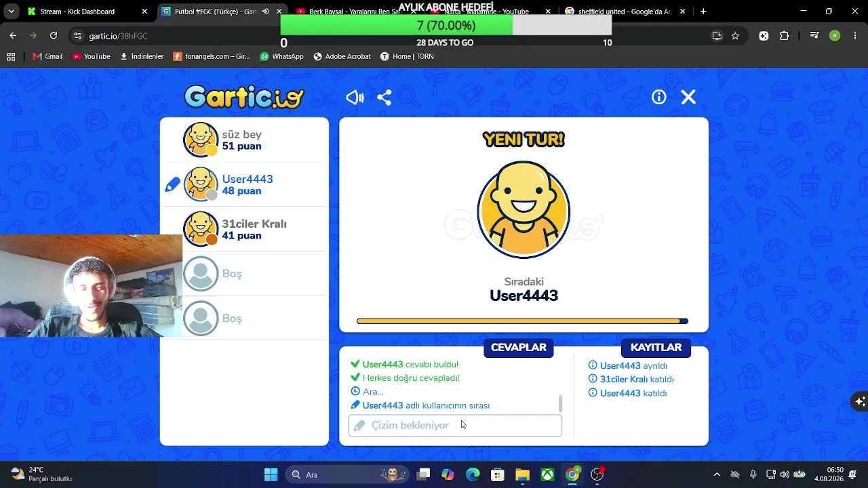Click '31ciler Kralı katıldı' log entry
Image resolution: width=868 pixels, height=488 pixels.
tap(637, 380)
